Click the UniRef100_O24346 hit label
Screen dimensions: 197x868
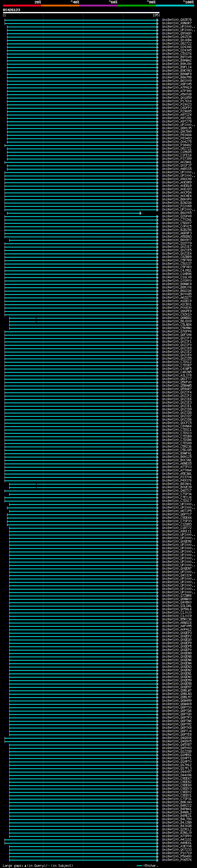tap(176, 47)
